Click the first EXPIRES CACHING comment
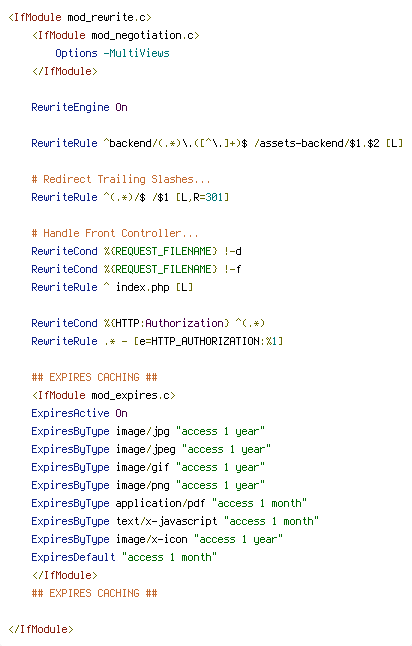 pyautogui.click(x=94, y=377)
